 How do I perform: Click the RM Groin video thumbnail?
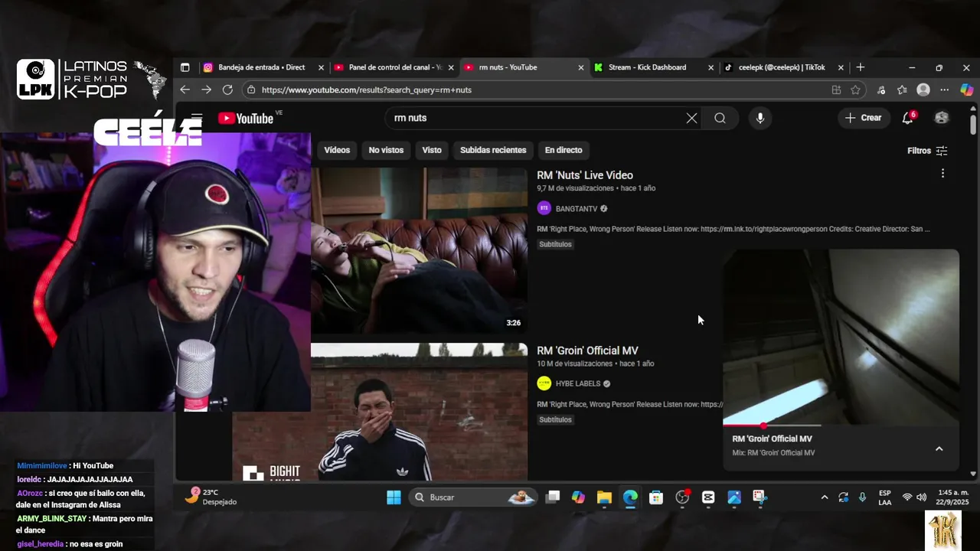(419, 412)
